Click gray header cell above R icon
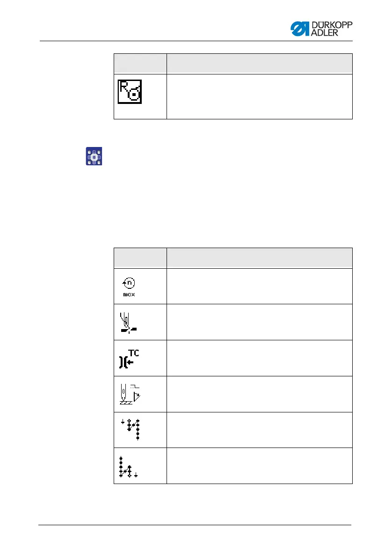This screenshot has height=558, width=392. [140, 64]
